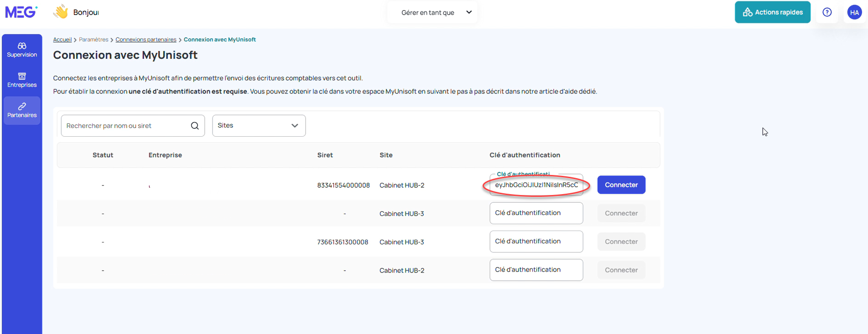The image size is (868, 334).
Task: Select the Clé d'authentification column header
Action: tap(525, 155)
